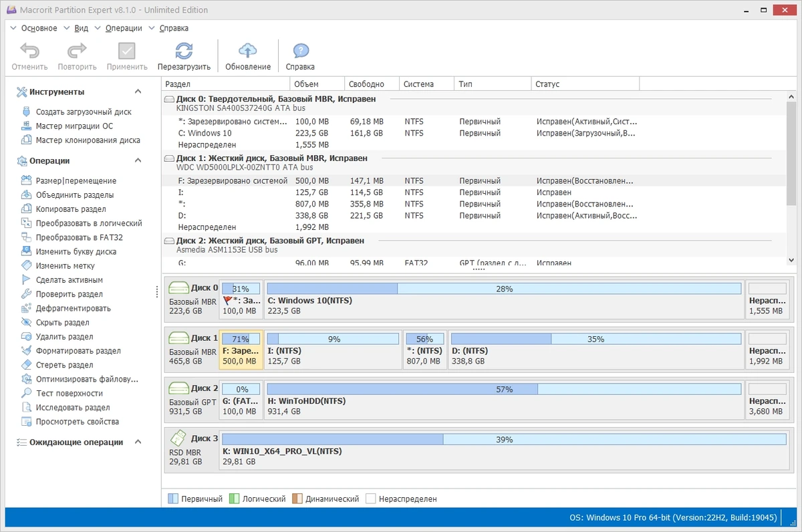Select I: (NTFS) 125,7 GB partition block
Viewport: 802px width, 532px height.
point(333,349)
